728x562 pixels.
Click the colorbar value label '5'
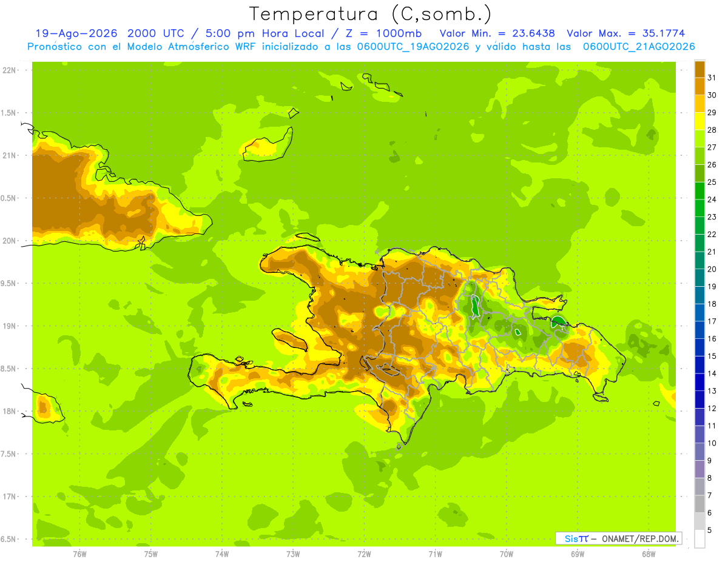pyautogui.click(x=710, y=530)
